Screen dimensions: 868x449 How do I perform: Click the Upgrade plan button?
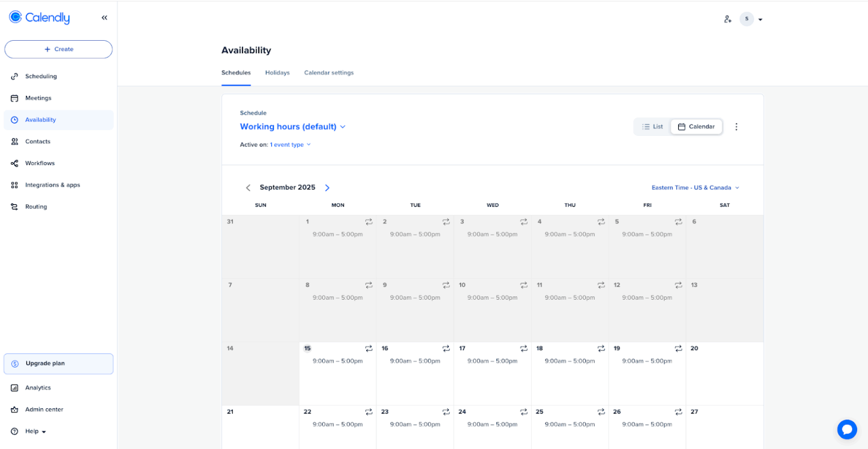(x=59, y=364)
